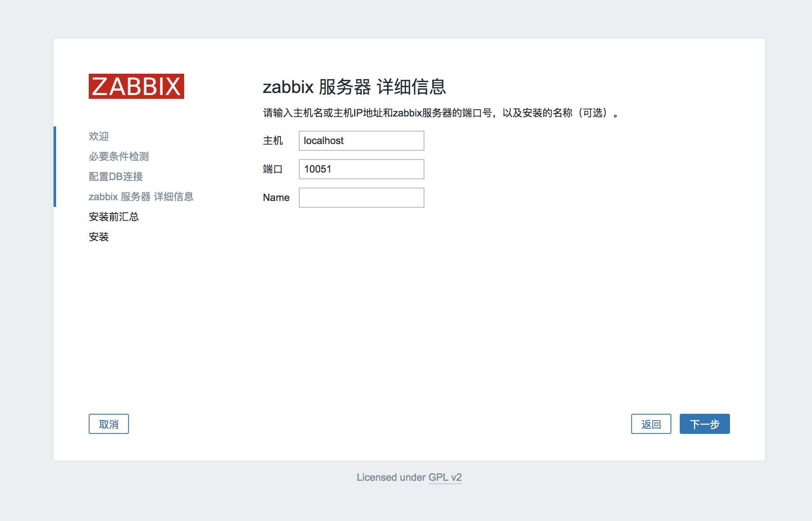Select the 必要条件检测 step in sidebar
812x521 pixels.
point(119,156)
